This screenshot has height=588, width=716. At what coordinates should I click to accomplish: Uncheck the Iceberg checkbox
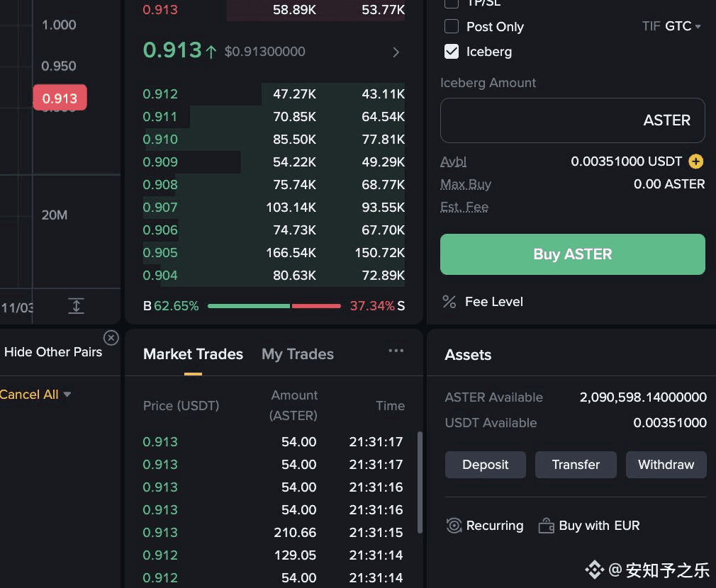click(x=452, y=52)
